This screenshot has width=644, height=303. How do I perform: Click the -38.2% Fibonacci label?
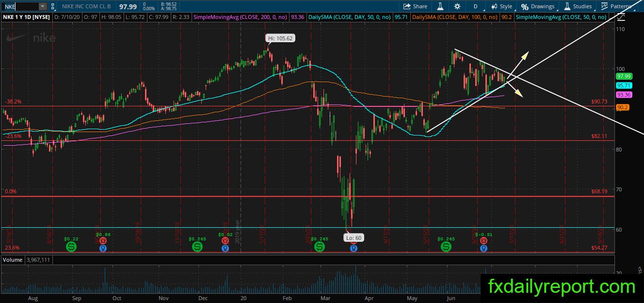(x=13, y=101)
